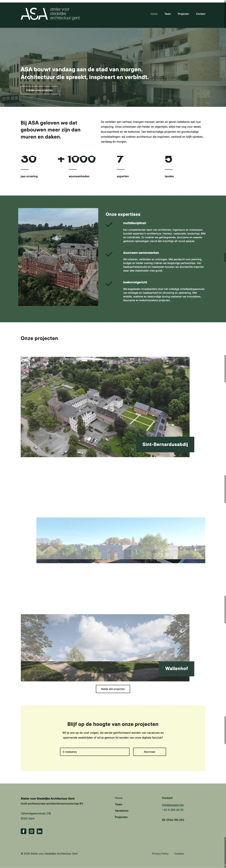Go to Home in the top navigation
Viewport: 226px width, 868px height.
click(154, 14)
